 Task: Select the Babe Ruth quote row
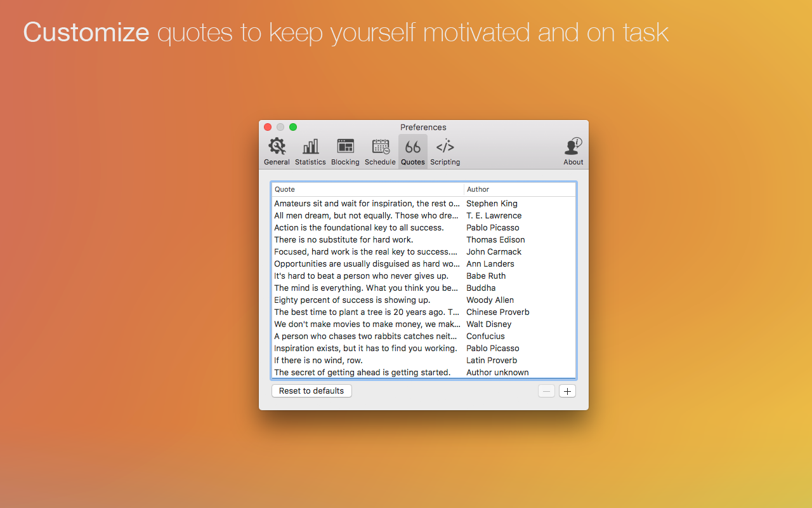(x=423, y=276)
